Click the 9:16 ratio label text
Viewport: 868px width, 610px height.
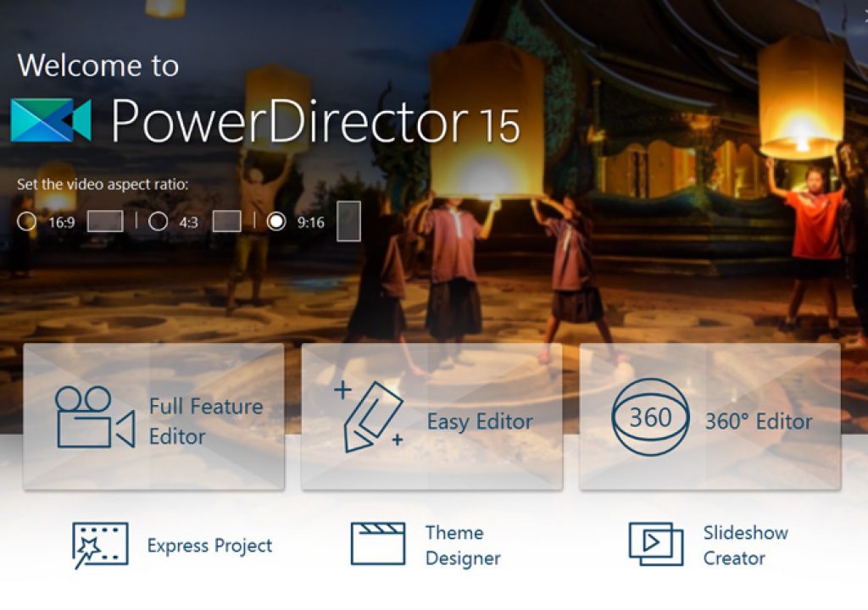pyautogui.click(x=310, y=223)
